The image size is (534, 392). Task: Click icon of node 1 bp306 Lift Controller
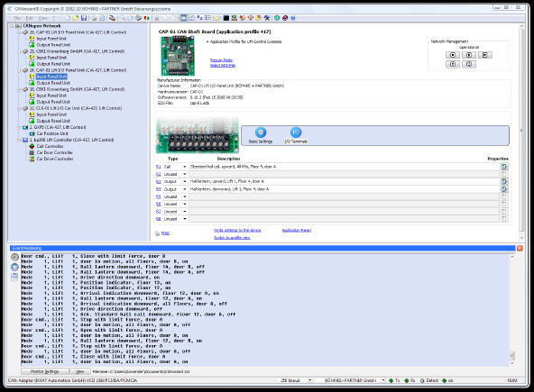(25, 140)
